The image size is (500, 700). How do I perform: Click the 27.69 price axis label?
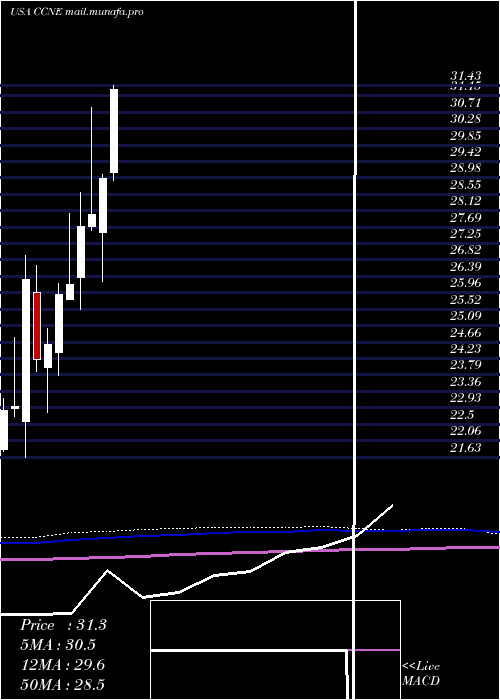(x=466, y=218)
